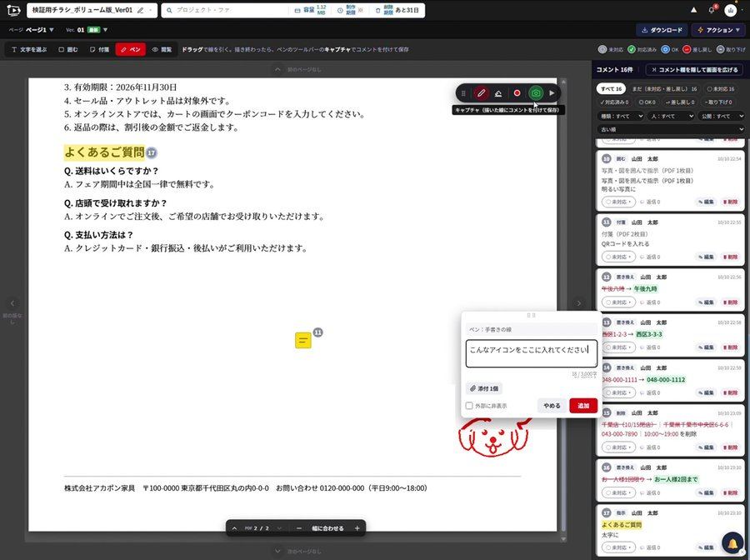
Task: Filter comments by 取り下げ 0 chip
Action: [718, 102]
